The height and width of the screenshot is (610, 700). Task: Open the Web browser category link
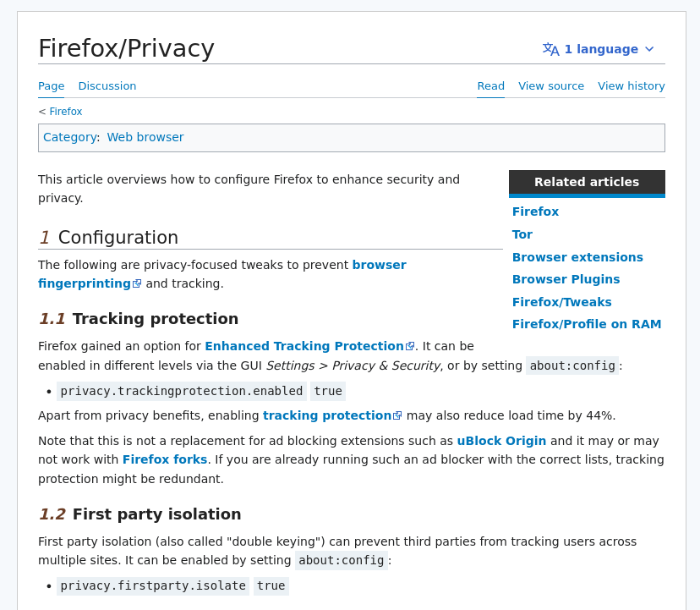pyautogui.click(x=145, y=138)
